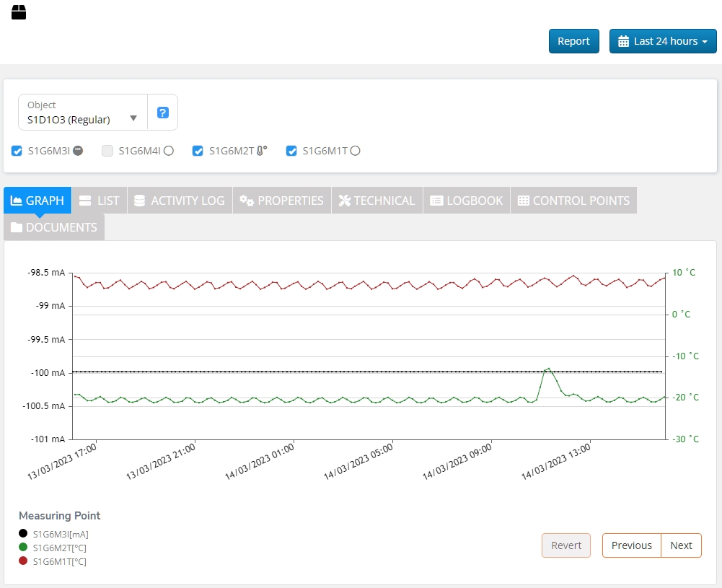Click the circle icon next to S1G6M4I

(169, 151)
